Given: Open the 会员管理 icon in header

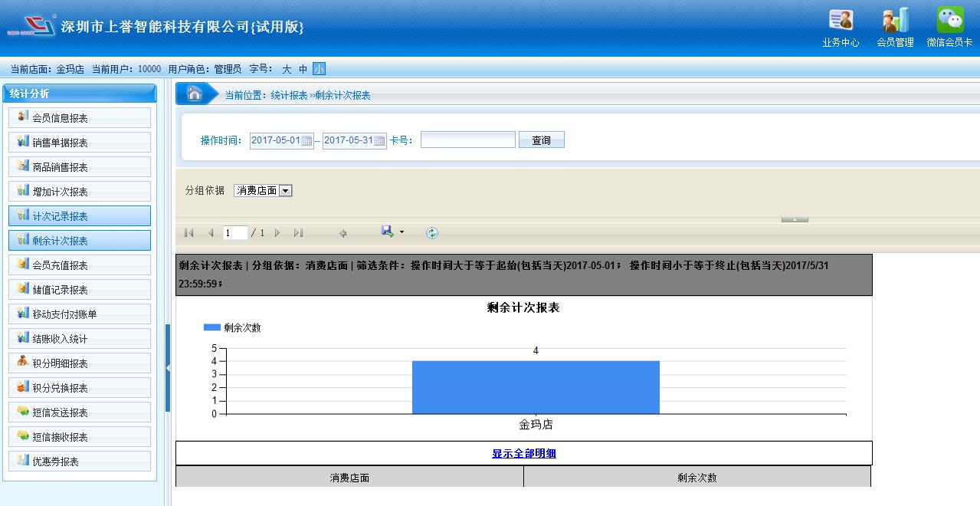Looking at the screenshot, I should point(895,21).
